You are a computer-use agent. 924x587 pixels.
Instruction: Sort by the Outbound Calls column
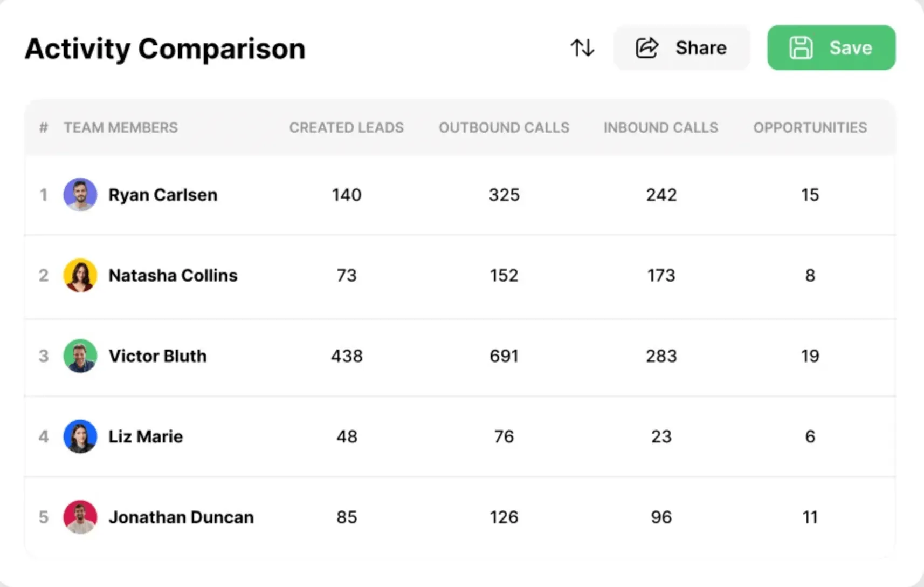click(x=504, y=127)
